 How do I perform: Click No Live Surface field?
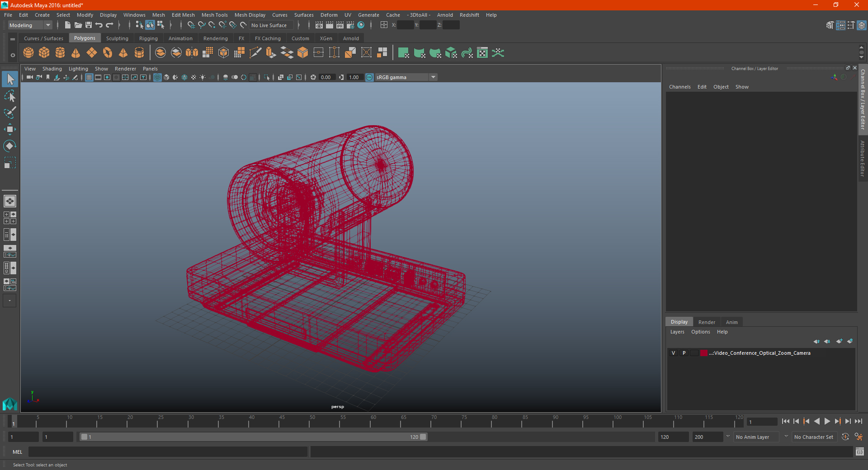pyautogui.click(x=271, y=25)
